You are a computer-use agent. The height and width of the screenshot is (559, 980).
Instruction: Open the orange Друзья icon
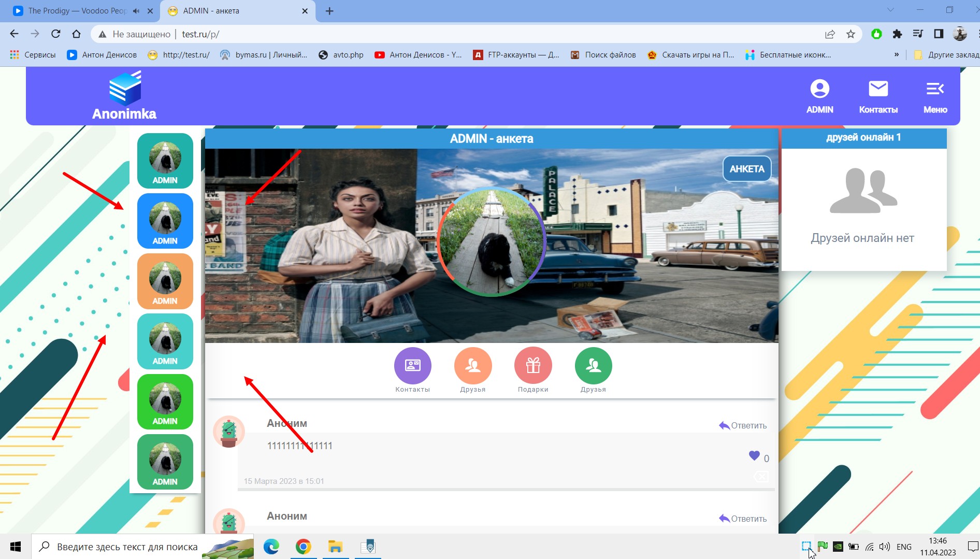[472, 366]
